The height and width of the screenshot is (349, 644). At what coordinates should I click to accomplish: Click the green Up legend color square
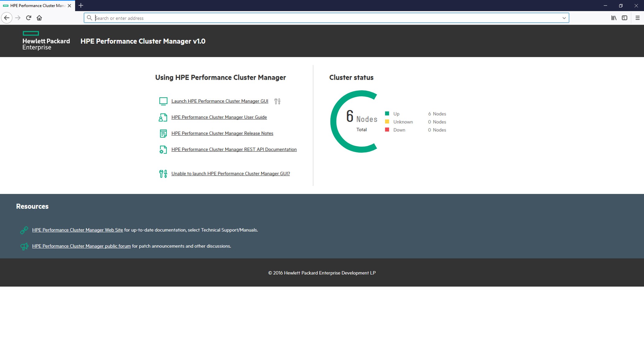387,114
